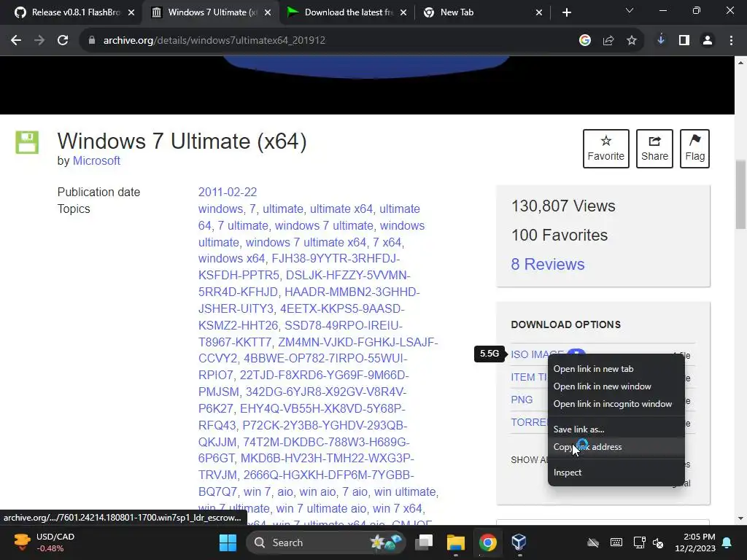The image size is (747, 560).
Task: Open the Windows Start menu
Action: click(228, 542)
